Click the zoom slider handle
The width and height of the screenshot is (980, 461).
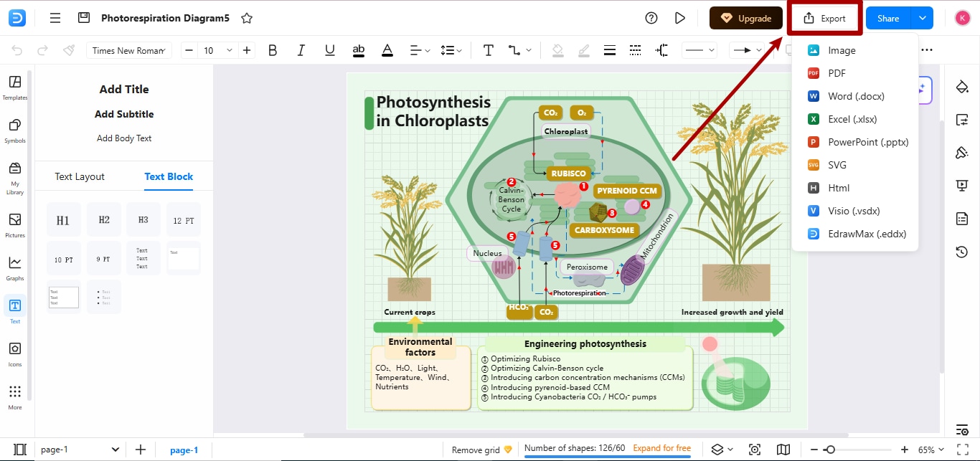click(829, 450)
